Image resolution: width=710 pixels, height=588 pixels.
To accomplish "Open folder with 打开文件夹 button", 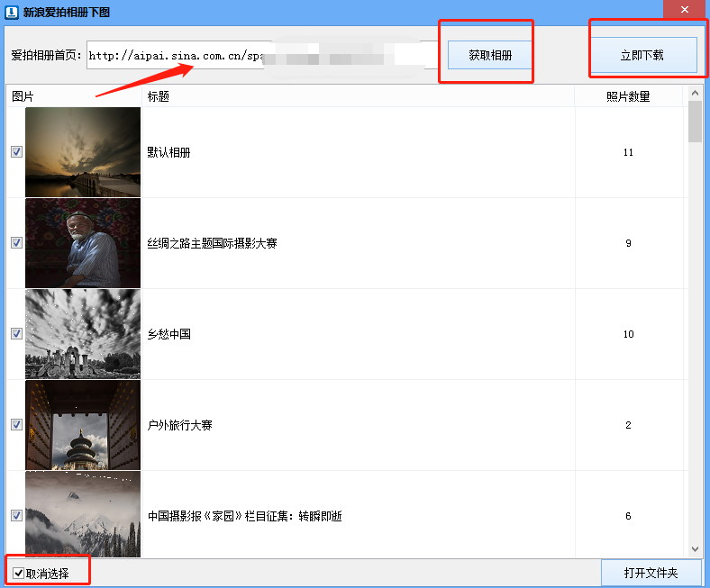I will pyautogui.click(x=651, y=573).
